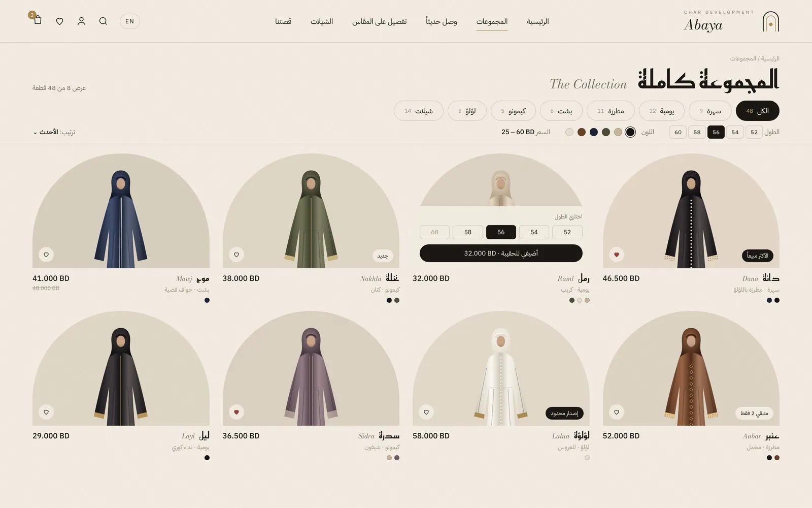Unfavorite the Dana abaya red heart

pos(617,255)
